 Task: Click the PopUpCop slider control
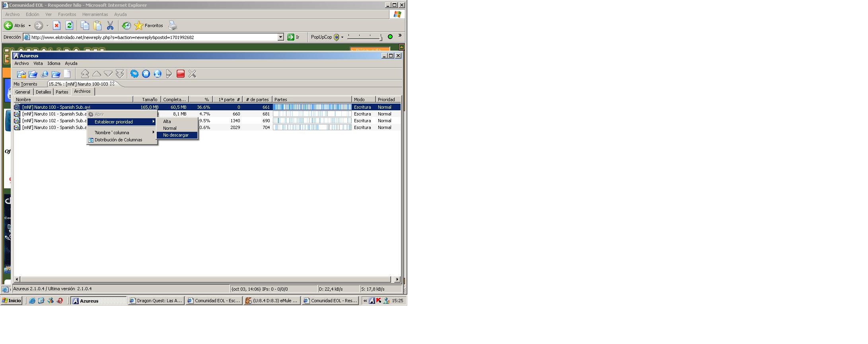(x=365, y=37)
